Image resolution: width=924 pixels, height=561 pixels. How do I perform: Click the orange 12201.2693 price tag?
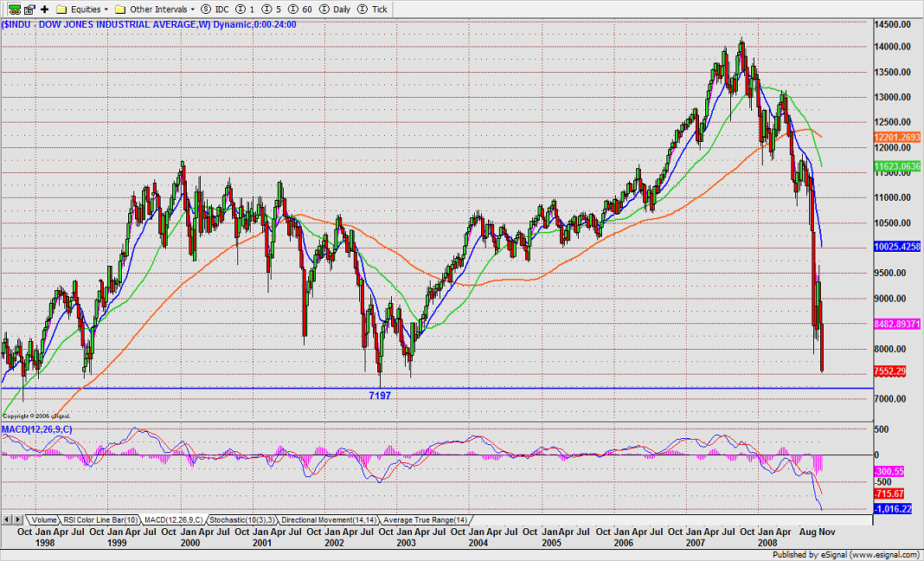(x=897, y=137)
